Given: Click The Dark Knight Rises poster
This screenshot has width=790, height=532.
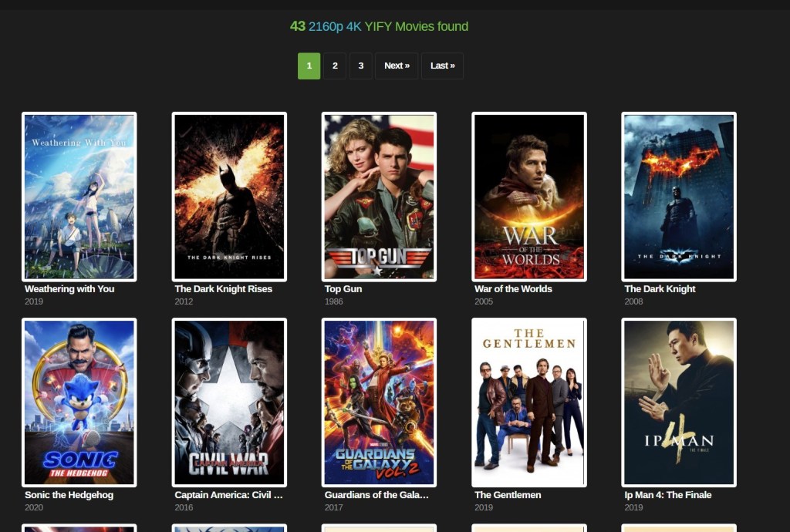Looking at the screenshot, I should point(229,197).
